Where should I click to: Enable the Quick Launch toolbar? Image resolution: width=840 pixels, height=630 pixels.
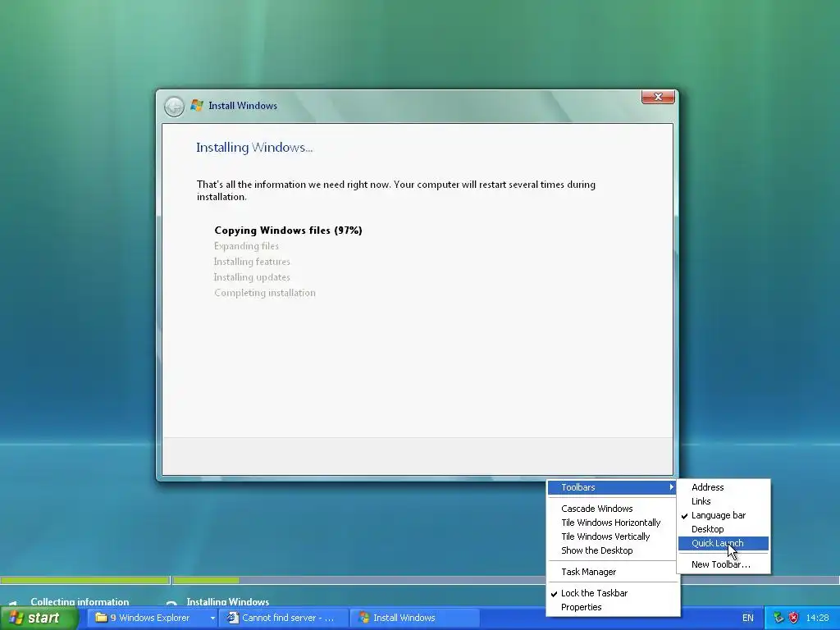coord(724,543)
